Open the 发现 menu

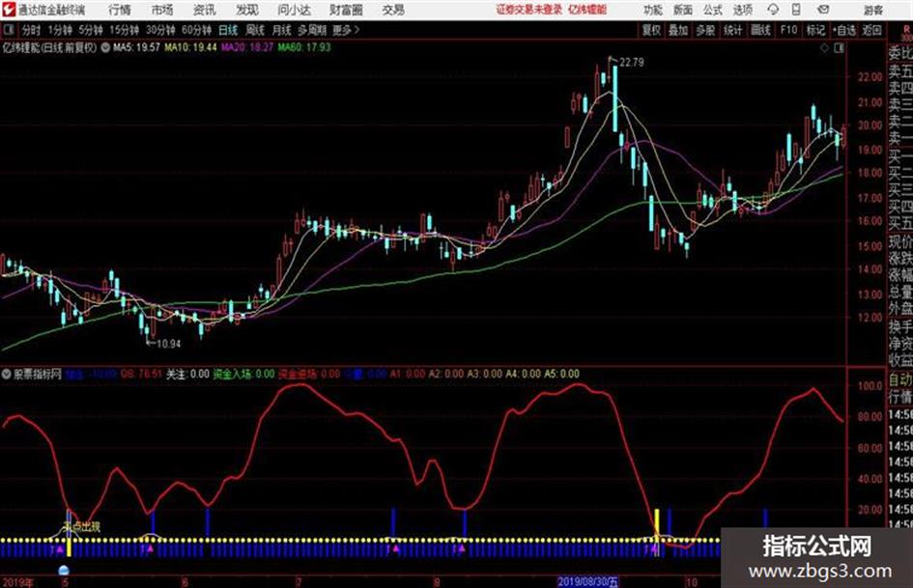coord(247,10)
